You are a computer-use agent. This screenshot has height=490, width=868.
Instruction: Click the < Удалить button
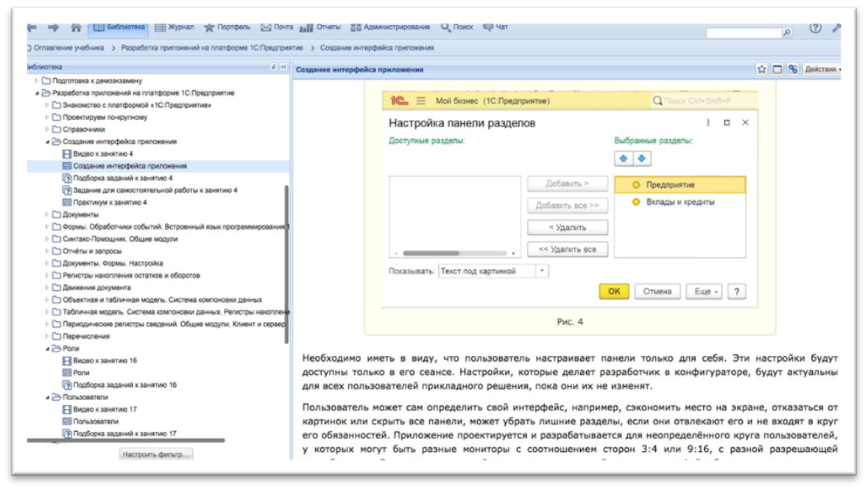pyautogui.click(x=568, y=227)
